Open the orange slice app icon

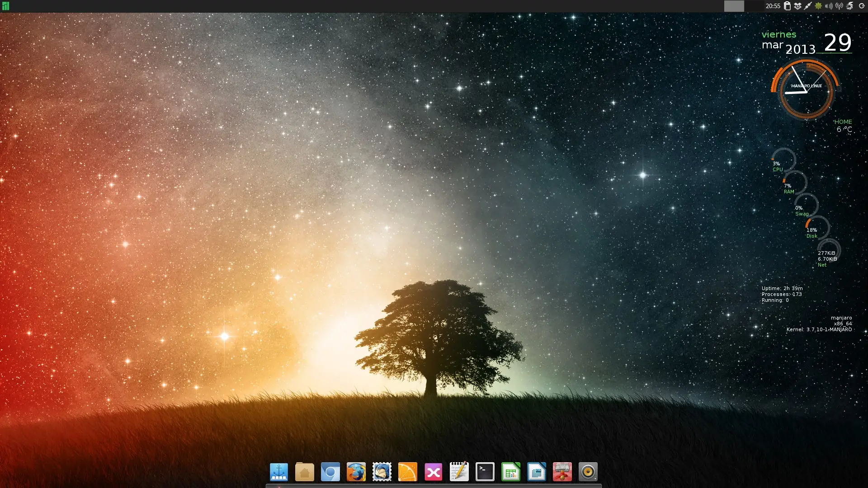coord(407,472)
